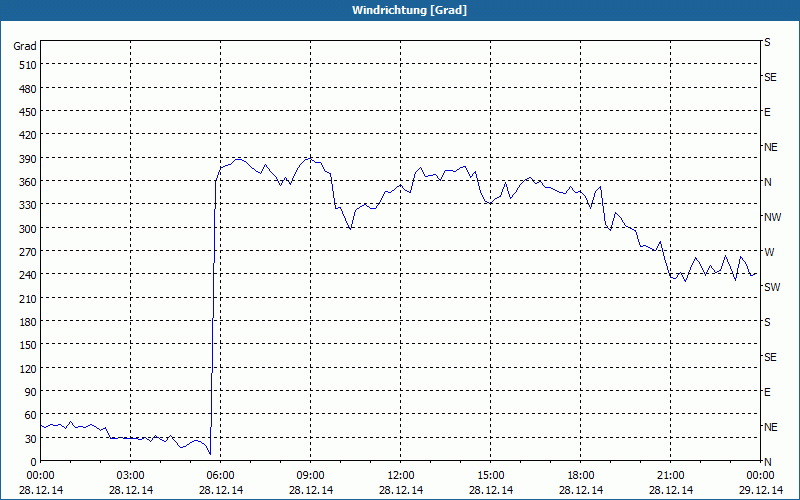
Task: Select the Grad unit label on the y-axis
Action: coord(25,46)
